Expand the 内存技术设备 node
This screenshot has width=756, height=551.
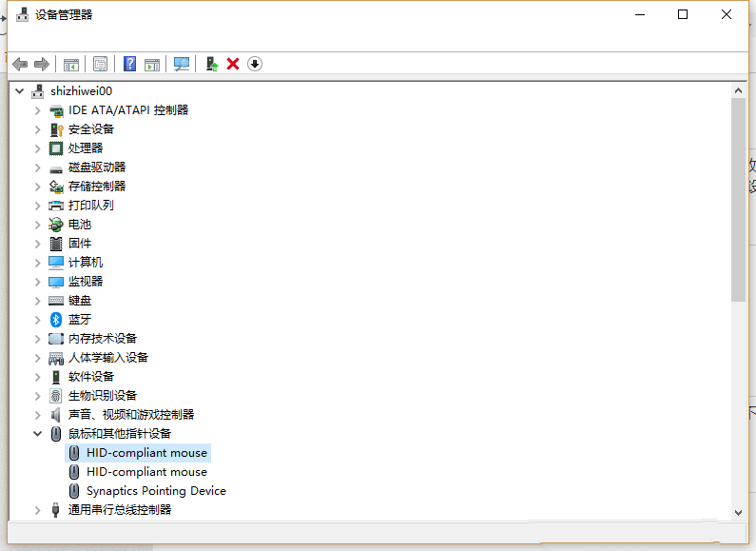coord(38,339)
